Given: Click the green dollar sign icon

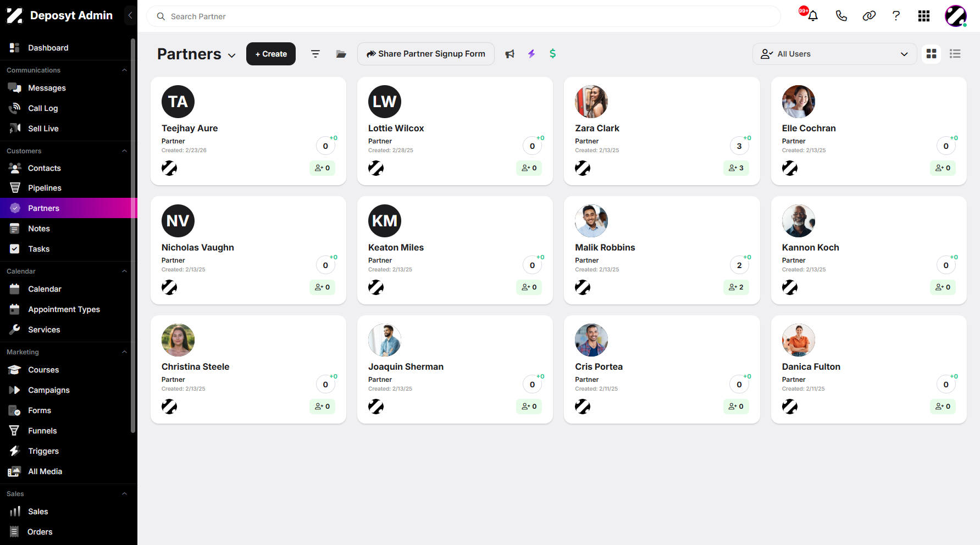Looking at the screenshot, I should tap(553, 54).
